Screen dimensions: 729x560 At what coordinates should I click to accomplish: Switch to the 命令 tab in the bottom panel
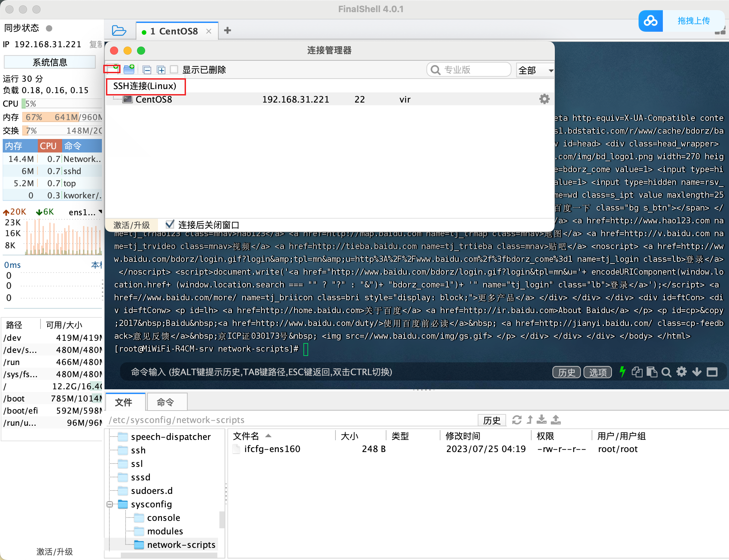pyautogui.click(x=165, y=402)
